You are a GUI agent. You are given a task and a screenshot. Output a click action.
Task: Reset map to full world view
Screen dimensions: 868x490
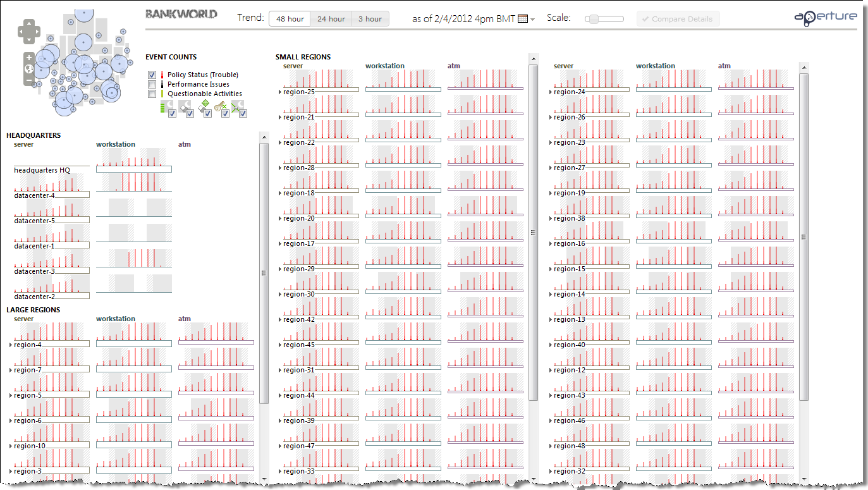coord(29,69)
